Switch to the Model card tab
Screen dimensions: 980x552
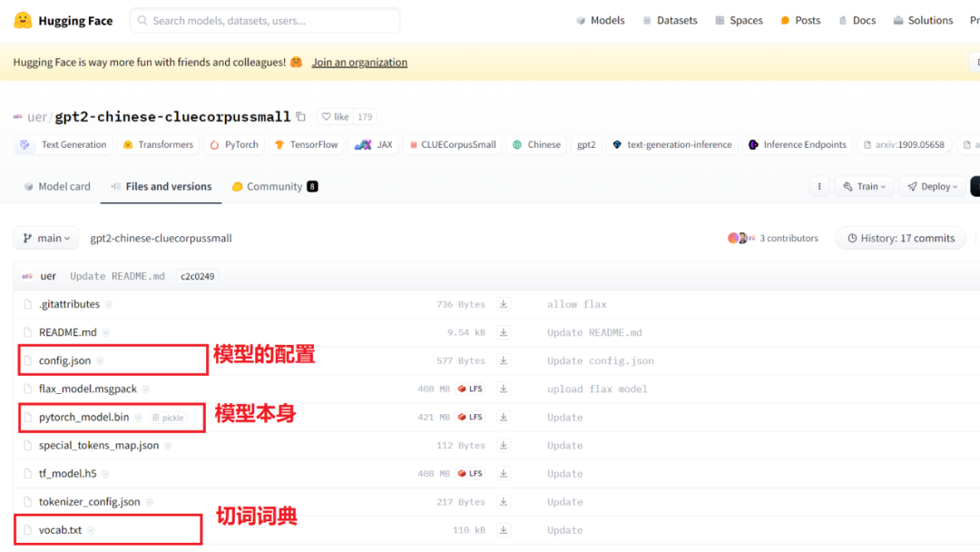pos(57,186)
